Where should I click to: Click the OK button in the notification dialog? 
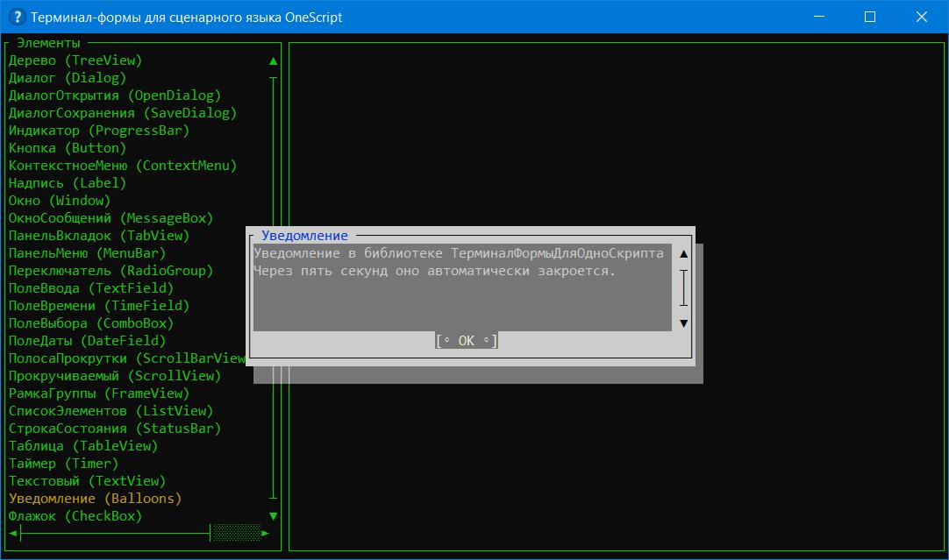point(467,341)
